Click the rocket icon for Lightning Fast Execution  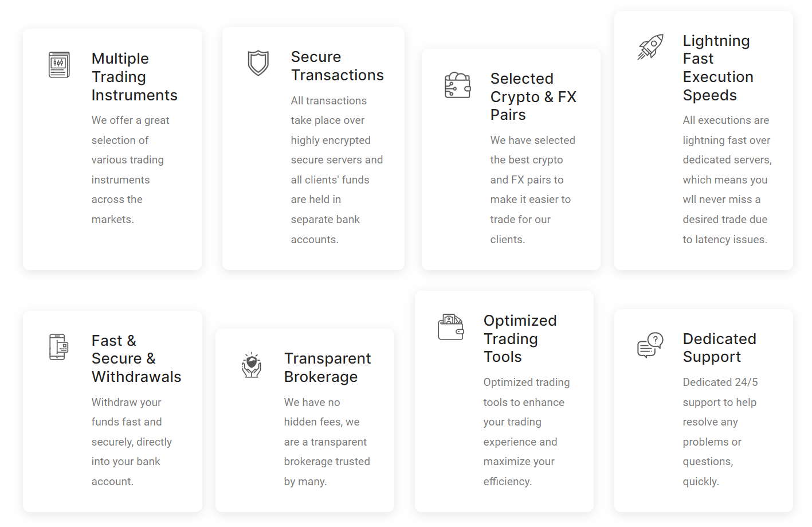pyautogui.click(x=650, y=47)
